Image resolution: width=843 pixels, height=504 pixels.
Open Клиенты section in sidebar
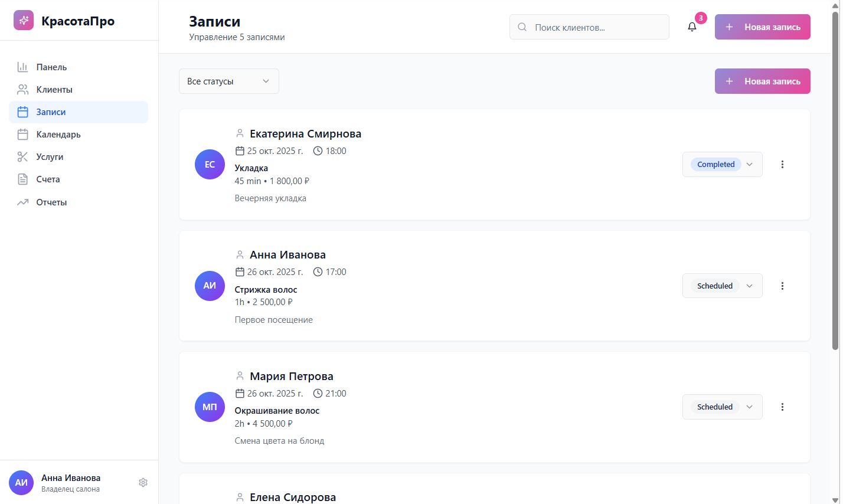pyautogui.click(x=54, y=90)
